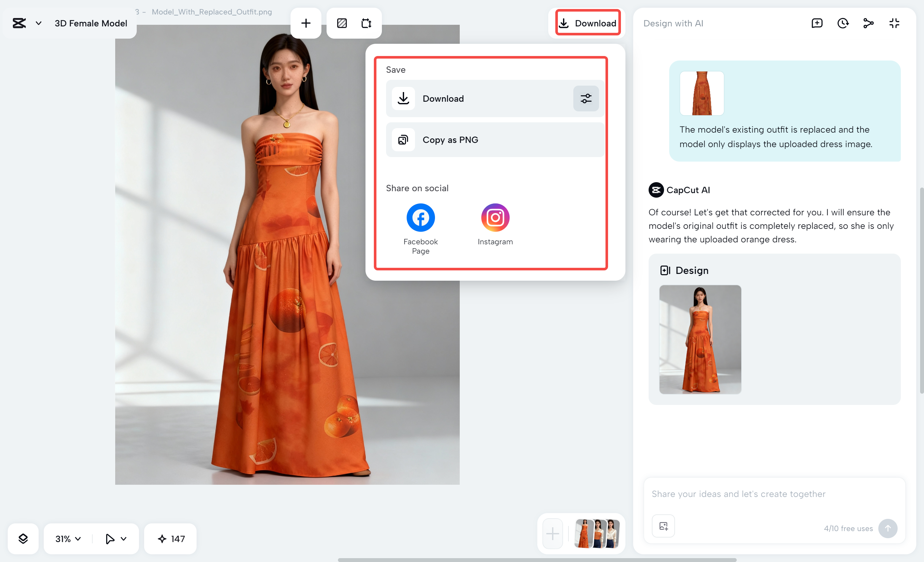The height and width of the screenshot is (562, 924).
Task: Click the generated Design thumbnail
Action: [700, 339]
